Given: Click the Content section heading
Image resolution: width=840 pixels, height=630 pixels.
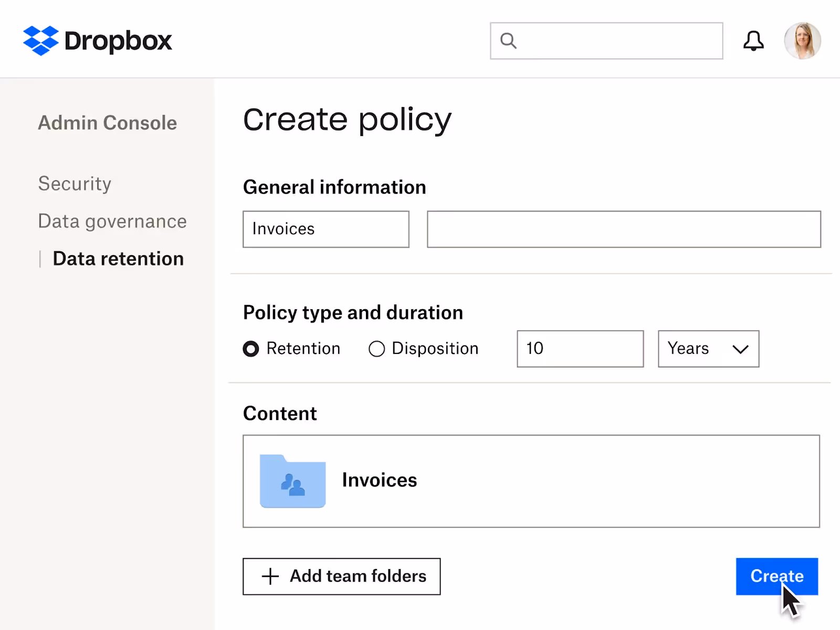Looking at the screenshot, I should point(280,414).
